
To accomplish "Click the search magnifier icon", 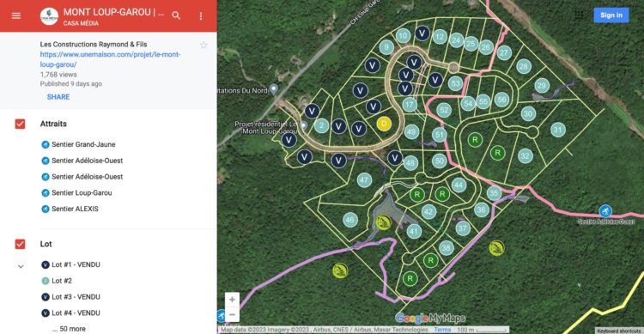I will pyautogui.click(x=176, y=15).
